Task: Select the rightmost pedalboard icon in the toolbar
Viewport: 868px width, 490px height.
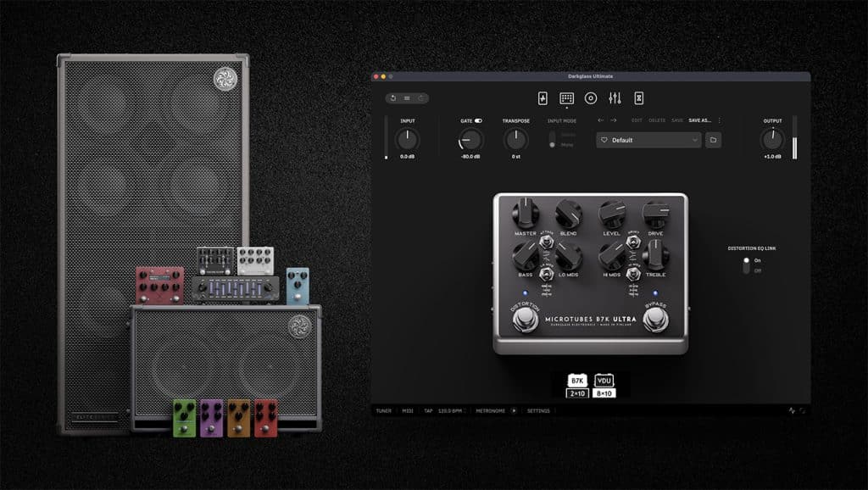Action: 640,97
